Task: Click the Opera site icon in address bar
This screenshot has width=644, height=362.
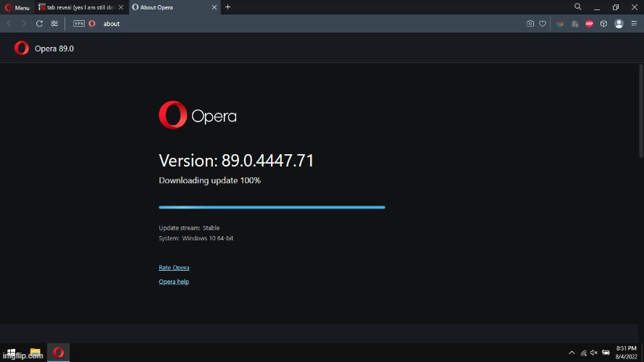Action: pyautogui.click(x=92, y=24)
